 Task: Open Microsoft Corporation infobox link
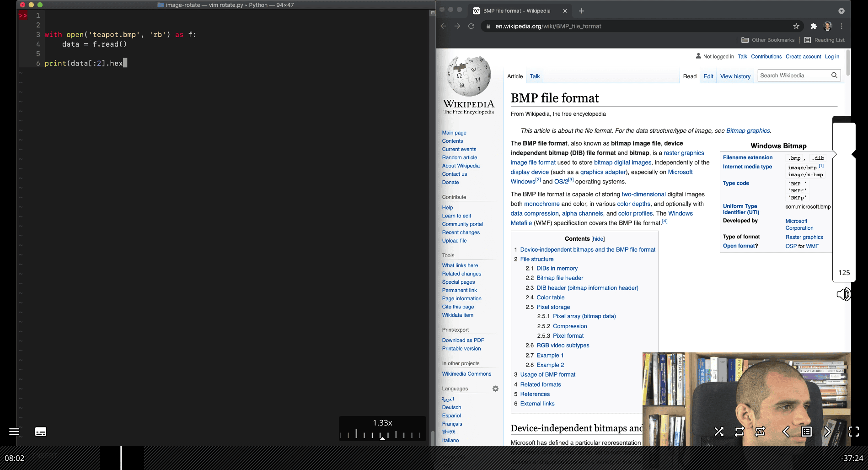[x=799, y=224]
